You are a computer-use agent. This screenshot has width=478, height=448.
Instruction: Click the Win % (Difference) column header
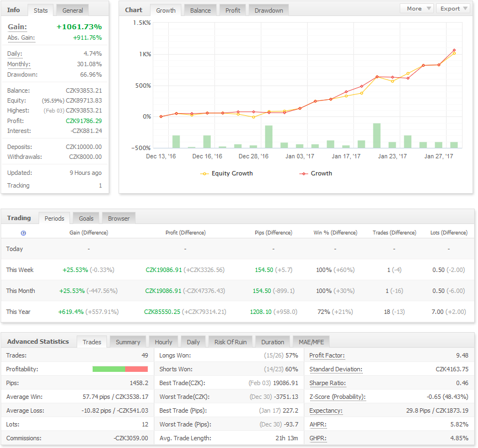[x=335, y=233]
